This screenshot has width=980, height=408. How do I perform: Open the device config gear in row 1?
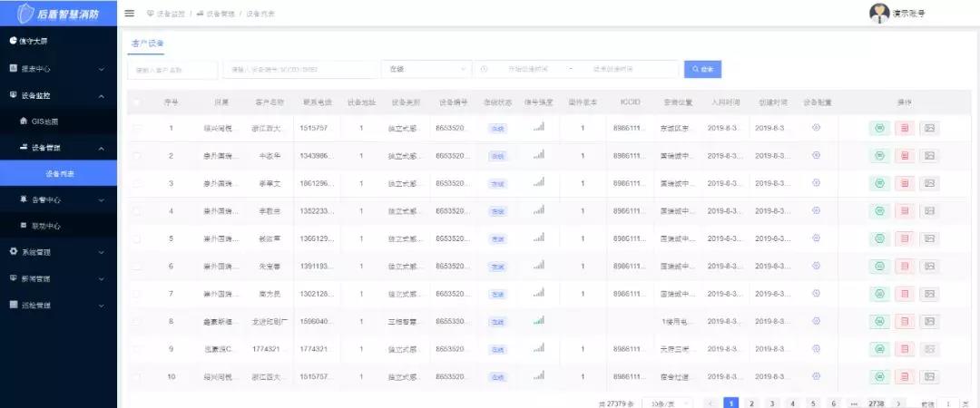816,128
